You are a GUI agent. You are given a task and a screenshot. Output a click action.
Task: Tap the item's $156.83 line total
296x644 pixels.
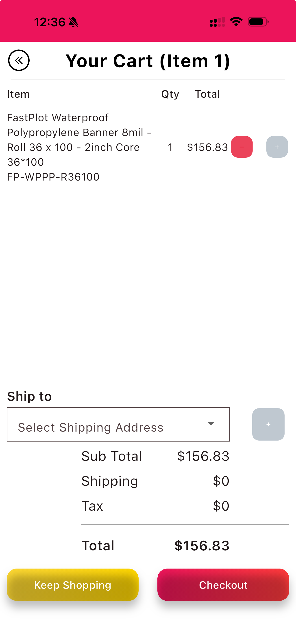coord(207,147)
